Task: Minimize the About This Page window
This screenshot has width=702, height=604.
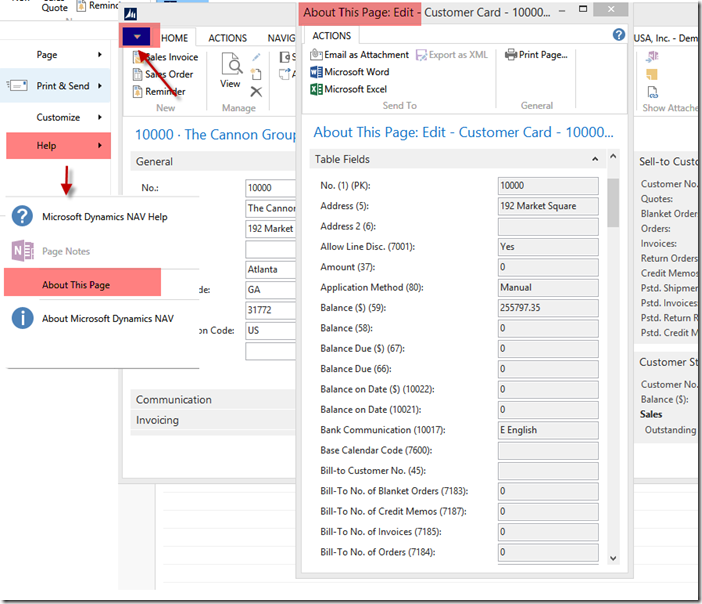Action: coord(562,10)
